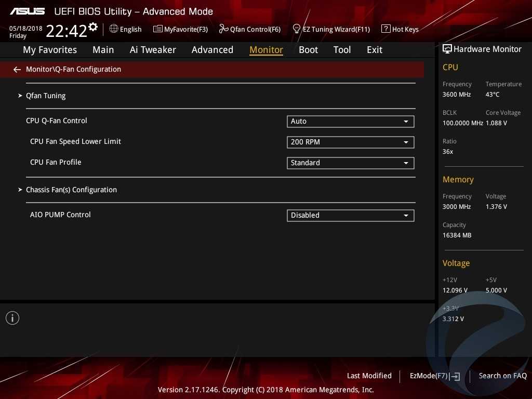Image resolution: width=532 pixels, height=399 pixels.
Task: Expand the Qfan Tuning entry
Action: pos(46,96)
